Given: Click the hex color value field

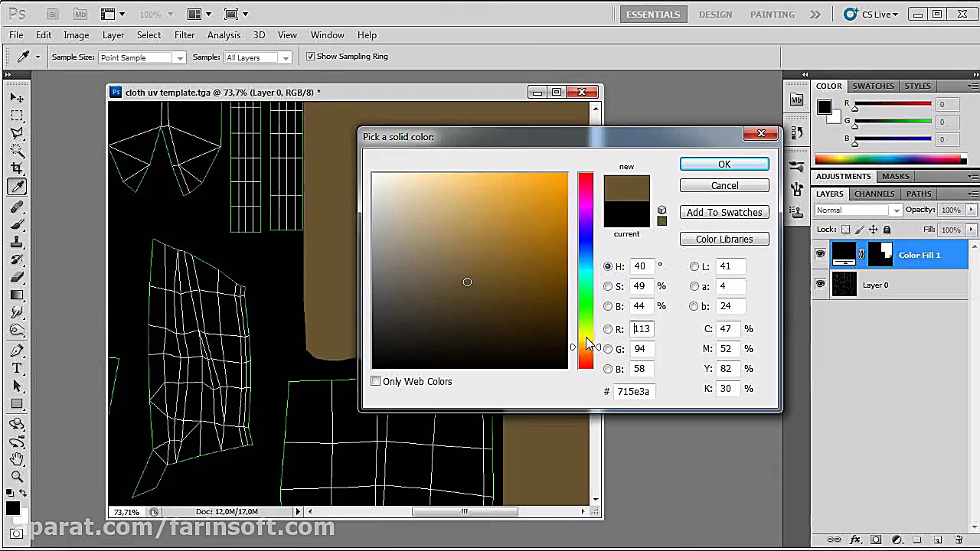Looking at the screenshot, I should click(x=634, y=392).
